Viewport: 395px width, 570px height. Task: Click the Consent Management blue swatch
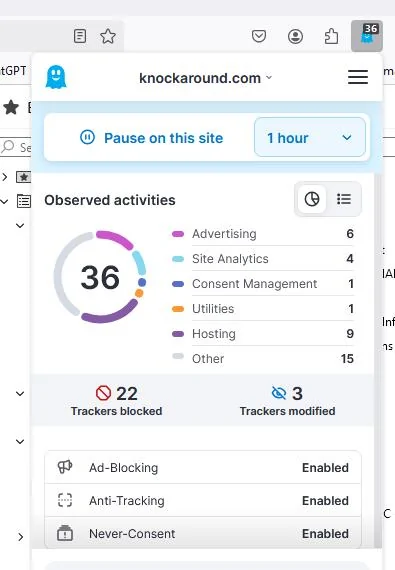point(178,284)
